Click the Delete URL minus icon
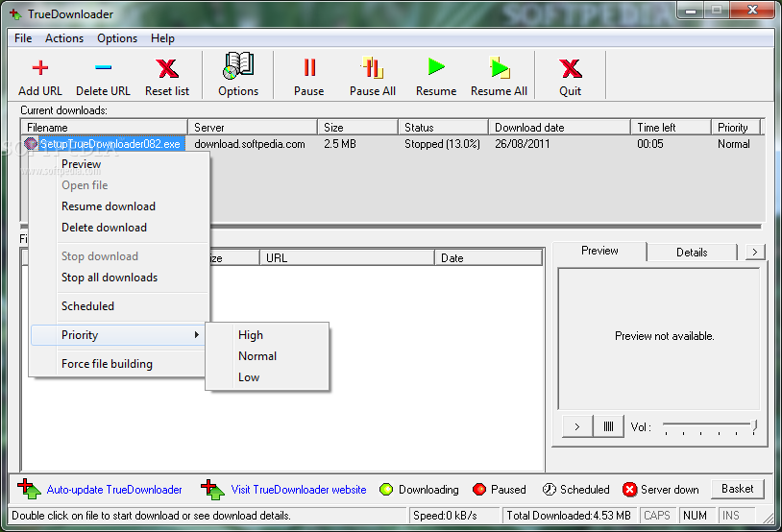 click(103, 67)
